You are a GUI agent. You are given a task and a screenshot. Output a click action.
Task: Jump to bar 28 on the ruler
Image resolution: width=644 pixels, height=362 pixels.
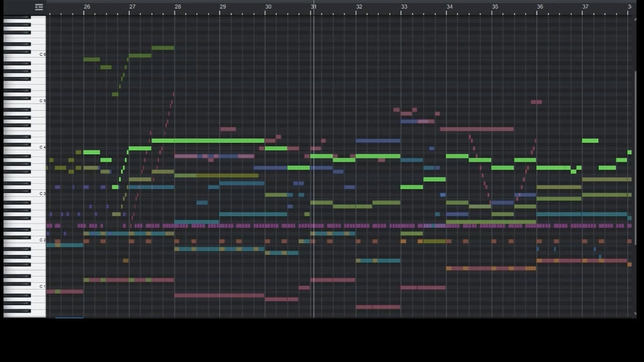point(178,7)
